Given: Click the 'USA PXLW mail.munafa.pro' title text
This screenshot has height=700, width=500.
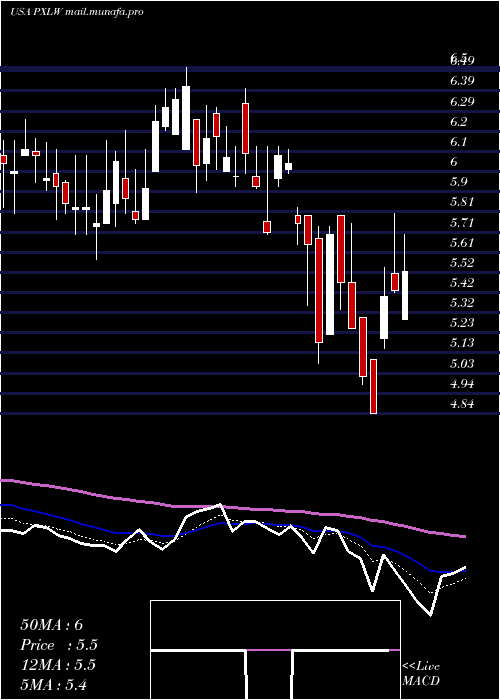Looking at the screenshot, I should point(77,12).
